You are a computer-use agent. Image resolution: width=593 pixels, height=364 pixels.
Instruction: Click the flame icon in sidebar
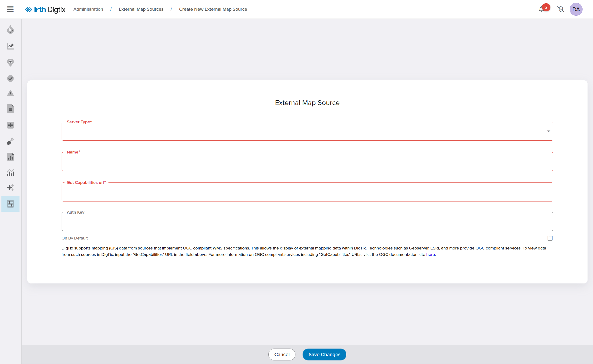point(10,30)
